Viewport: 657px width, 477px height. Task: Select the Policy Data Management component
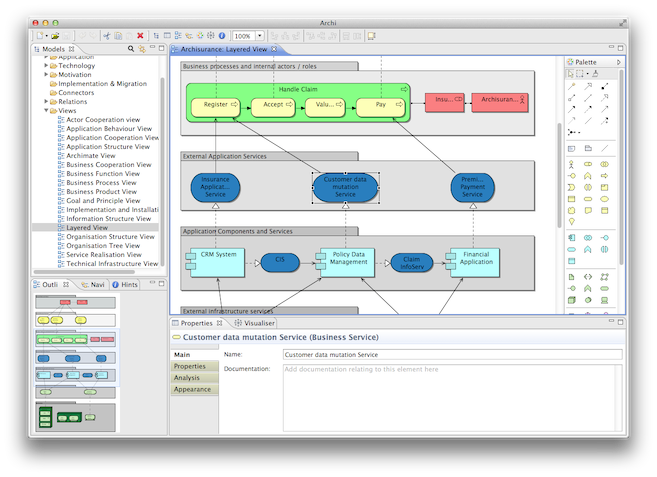pyautogui.click(x=345, y=263)
